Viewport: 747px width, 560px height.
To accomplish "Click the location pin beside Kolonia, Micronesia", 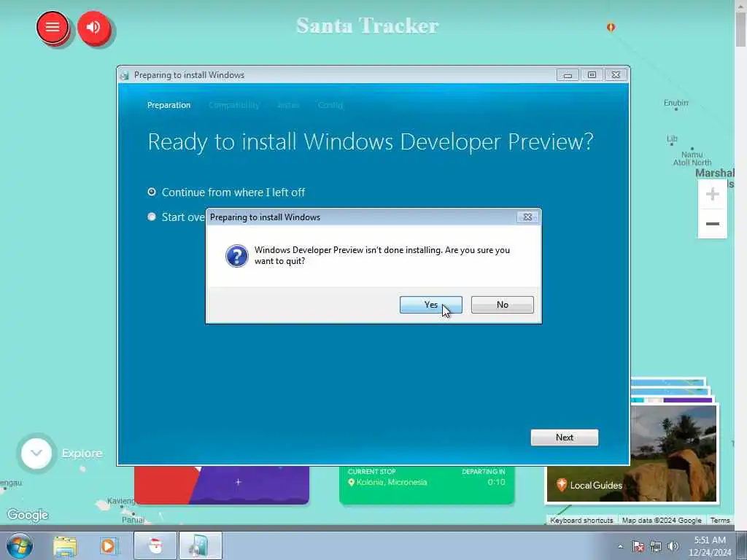I will click(x=352, y=483).
